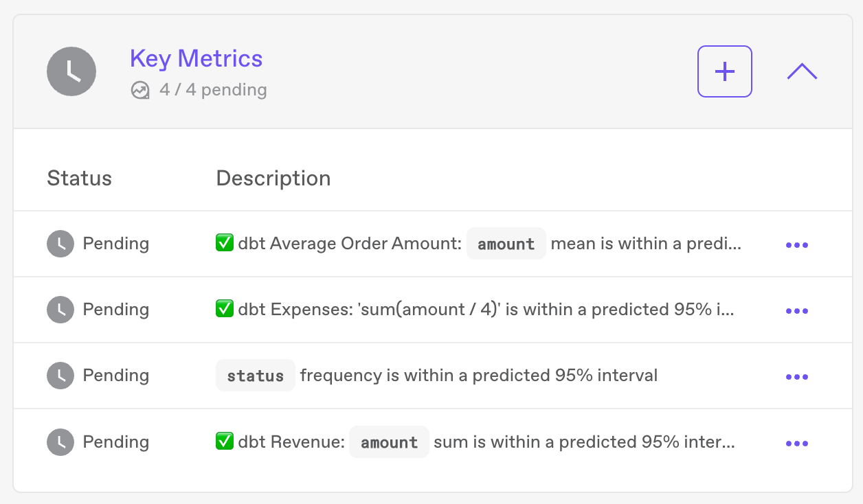
Task: Collapse the Key Metrics section with chevron
Action: [802, 71]
